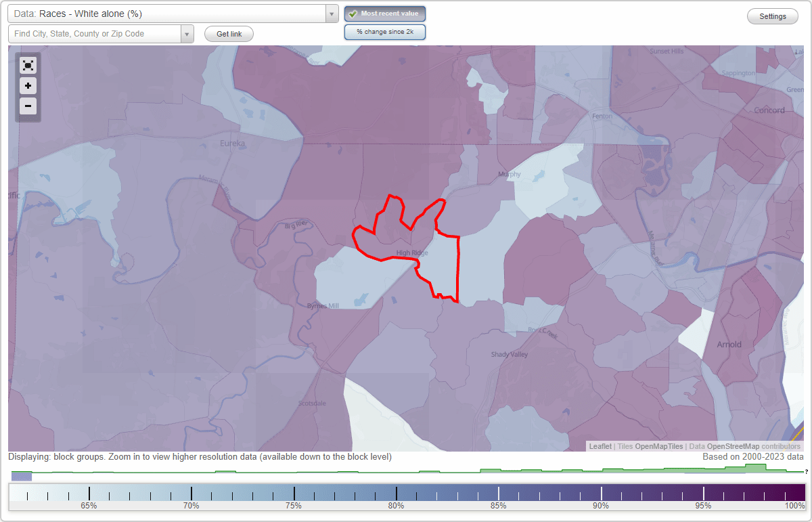Click the question mark beside the green histogram

(807, 472)
